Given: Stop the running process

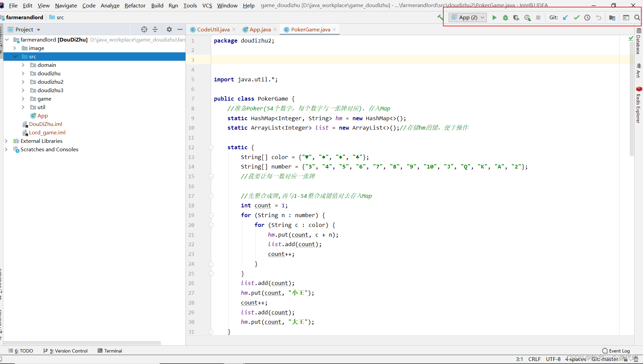Looking at the screenshot, I should [x=538, y=18].
